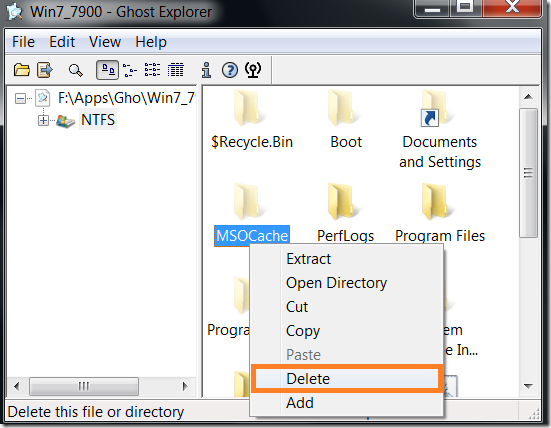
Task: Open the Edit menu
Action: click(x=62, y=42)
